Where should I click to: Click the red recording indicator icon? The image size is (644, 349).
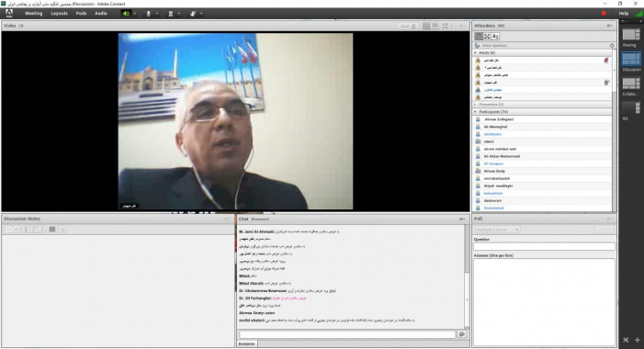(604, 14)
